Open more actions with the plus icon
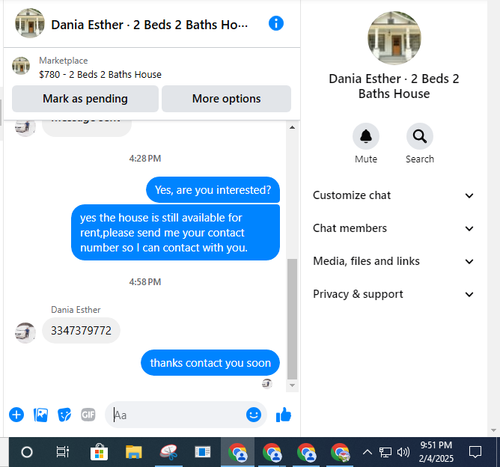This screenshot has height=467, width=500. click(x=16, y=415)
